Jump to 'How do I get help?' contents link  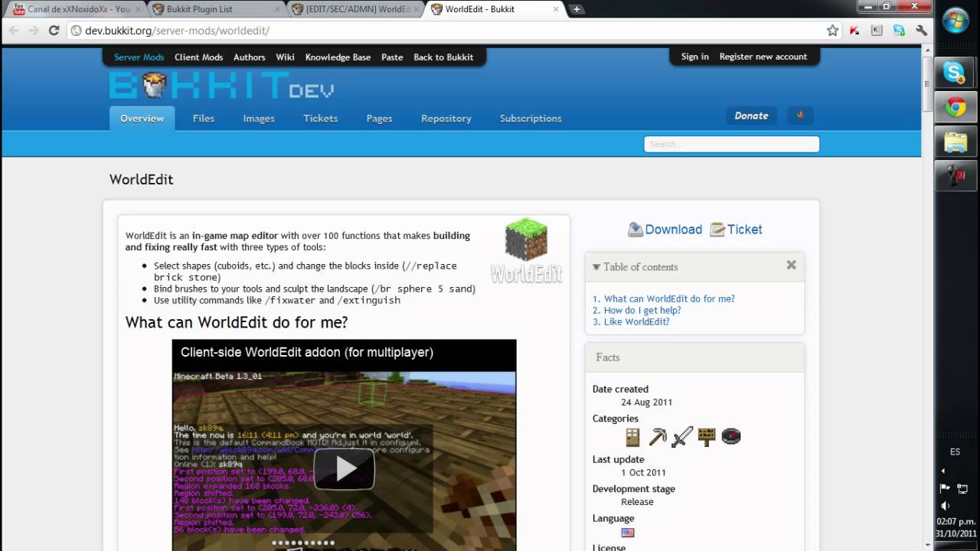tap(642, 311)
